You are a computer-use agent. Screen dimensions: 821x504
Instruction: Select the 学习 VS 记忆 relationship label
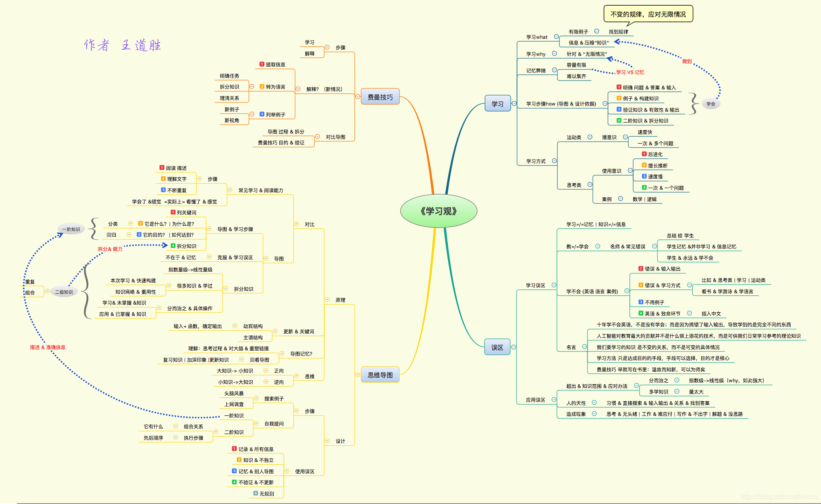(630, 72)
